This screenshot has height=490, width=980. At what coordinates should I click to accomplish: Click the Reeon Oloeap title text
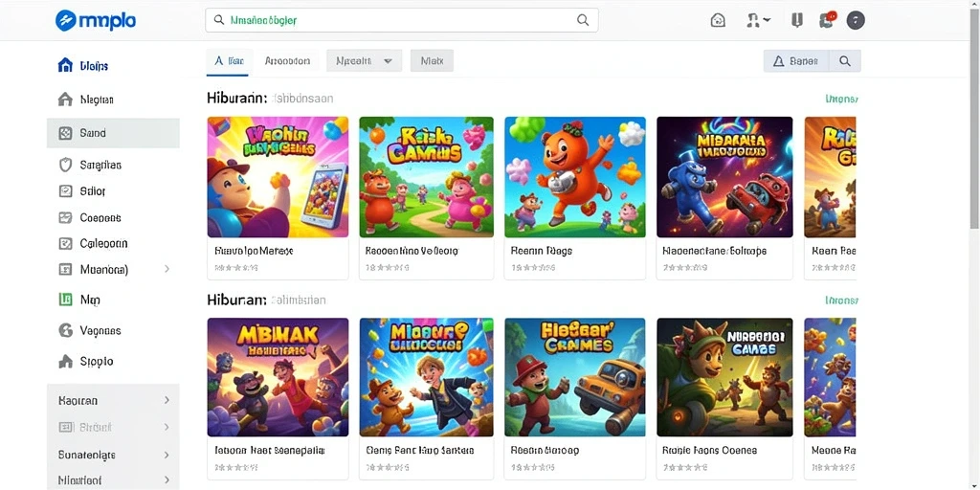(x=545, y=450)
